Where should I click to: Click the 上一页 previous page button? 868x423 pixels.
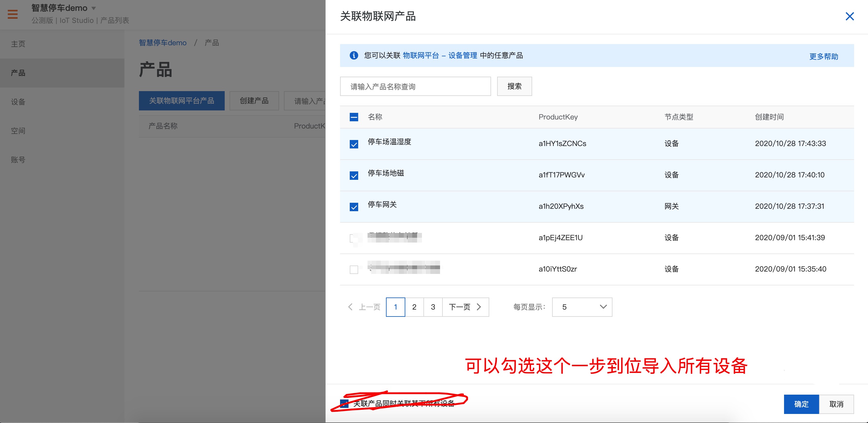pos(364,307)
